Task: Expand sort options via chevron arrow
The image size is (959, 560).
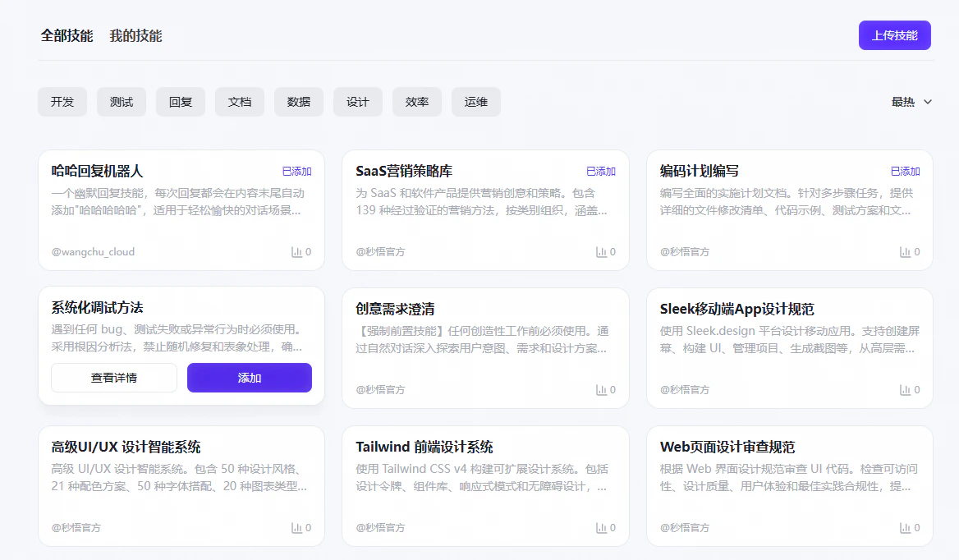Action: click(928, 102)
